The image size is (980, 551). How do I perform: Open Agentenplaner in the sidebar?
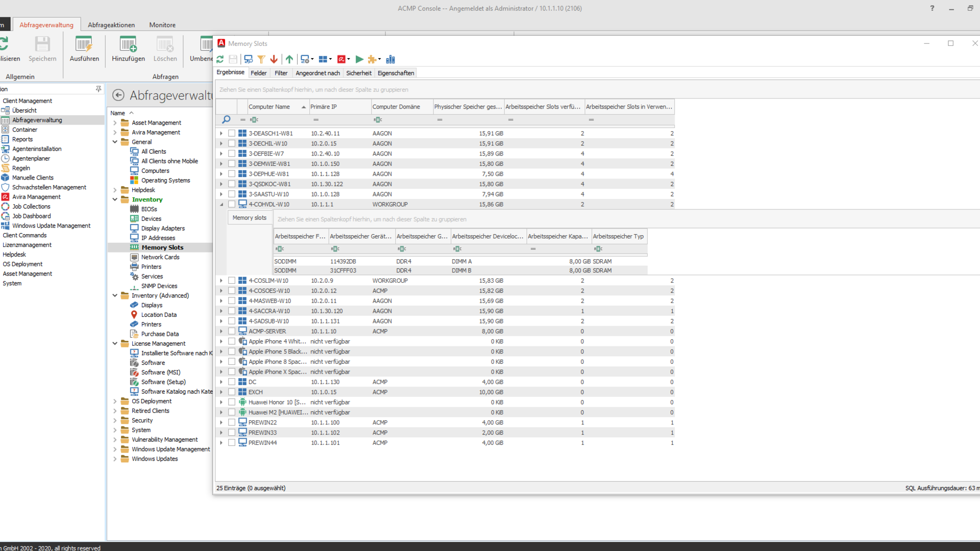point(31,158)
